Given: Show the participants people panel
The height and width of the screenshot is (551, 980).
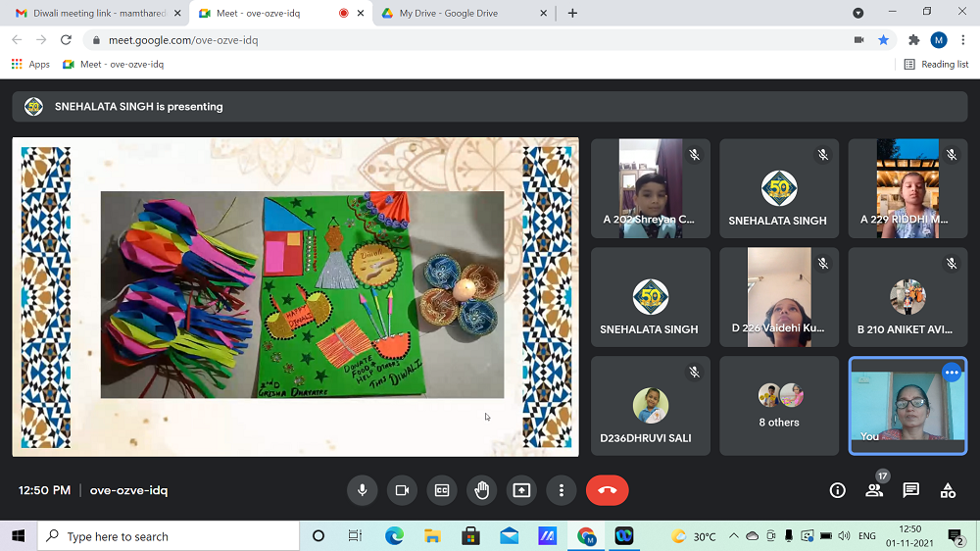Looking at the screenshot, I should pyautogui.click(x=874, y=490).
